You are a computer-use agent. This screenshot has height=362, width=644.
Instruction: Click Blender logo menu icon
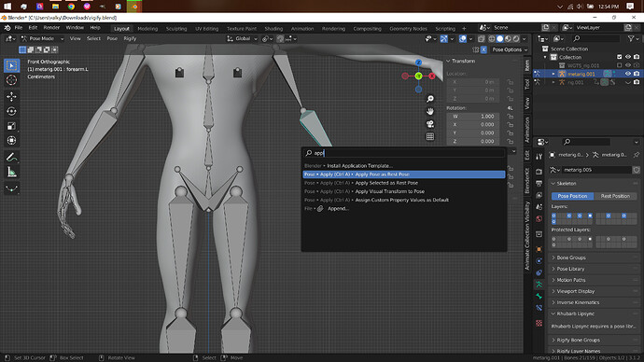pyautogui.click(x=7, y=28)
